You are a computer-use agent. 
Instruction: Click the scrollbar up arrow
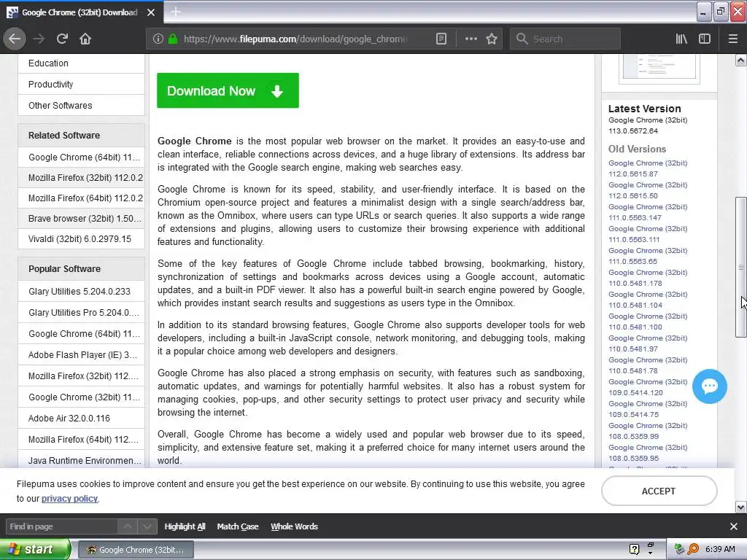coord(741,60)
